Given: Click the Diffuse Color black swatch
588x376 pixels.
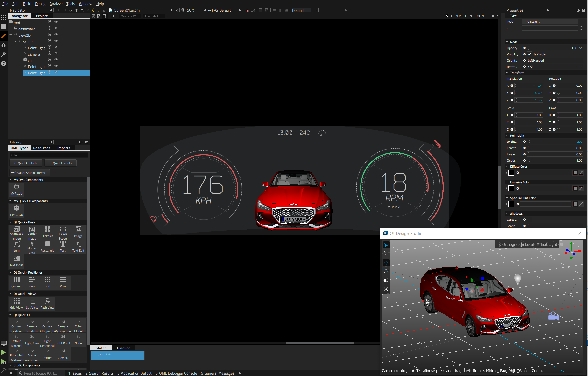Looking at the screenshot, I should click(x=511, y=173).
